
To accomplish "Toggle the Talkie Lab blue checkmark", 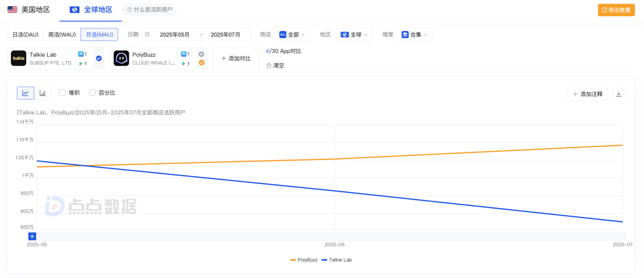I will pos(99,58).
